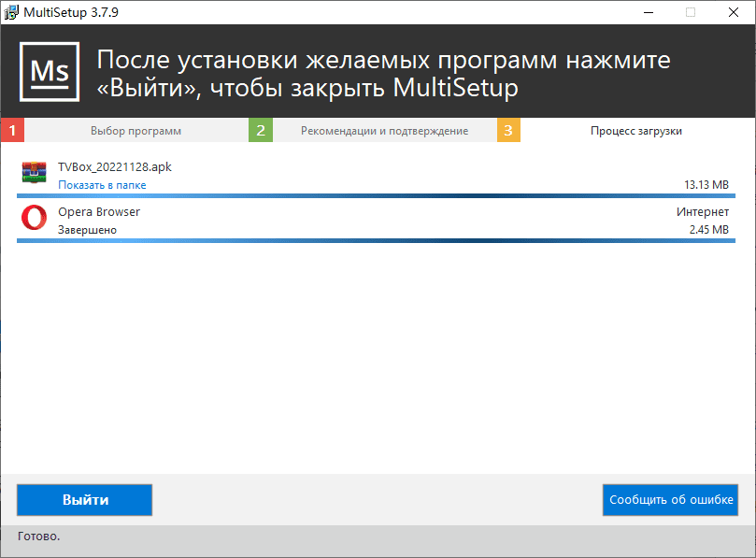This screenshot has height=558, width=756.
Task: Select the red step 1 badge
Action: click(x=12, y=131)
